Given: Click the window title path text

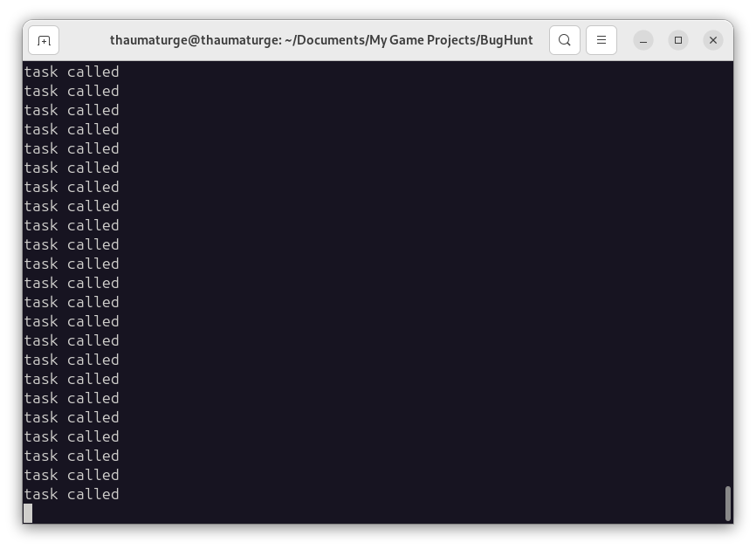Looking at the screenshot, I should point(321,40).
